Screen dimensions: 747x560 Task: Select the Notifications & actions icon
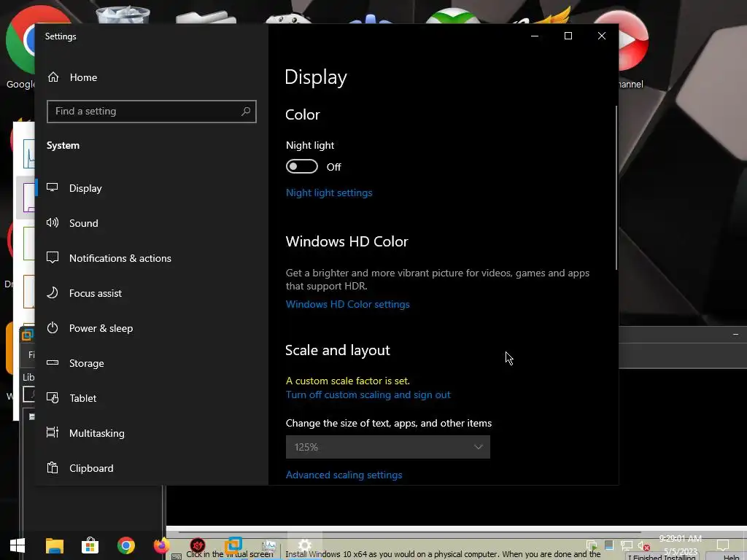point(53,257)
